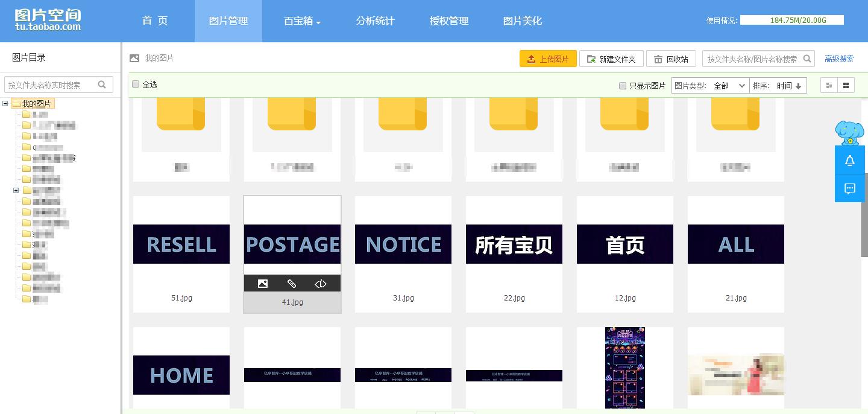Copy the link via the chain icon on 41.jpg
Image resolution: width=868 pixels, height=414 pixels.
[292, 283]
